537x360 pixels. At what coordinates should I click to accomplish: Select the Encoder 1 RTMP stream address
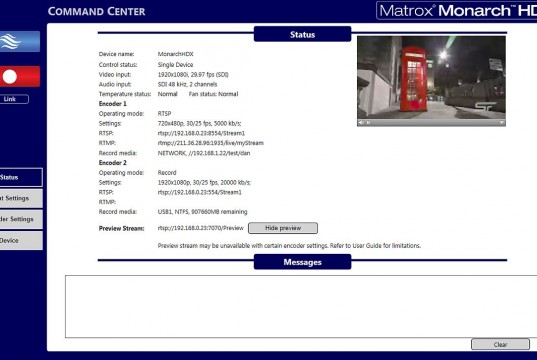(211, 143)
